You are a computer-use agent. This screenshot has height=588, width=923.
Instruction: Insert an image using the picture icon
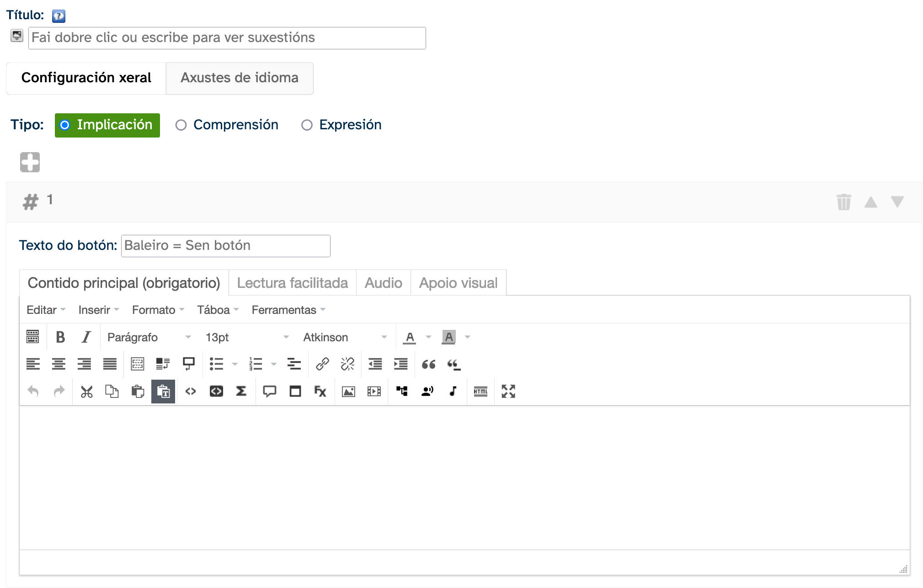click(x=348, y=392)
